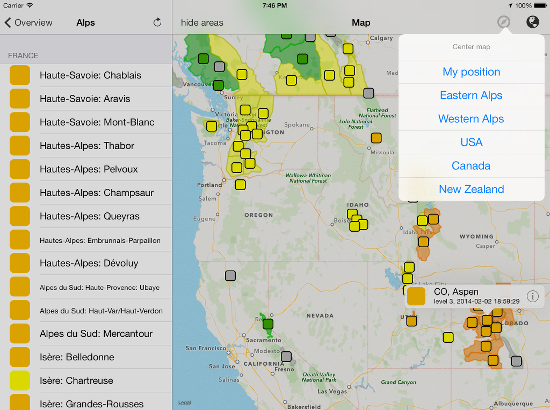Choose Eastern Alps from Center map

coord(471,95)
